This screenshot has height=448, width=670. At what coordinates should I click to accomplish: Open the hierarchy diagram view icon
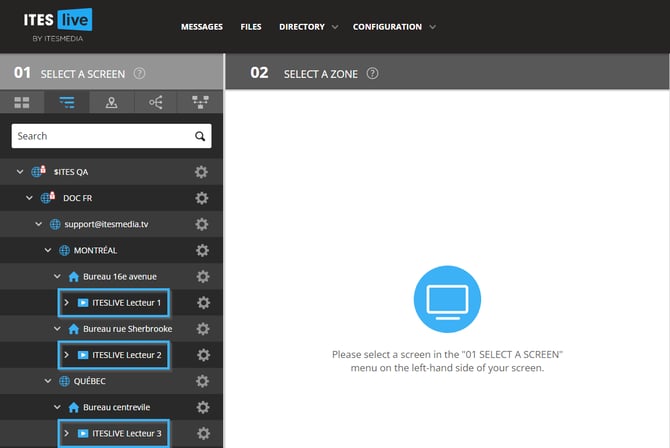pyautogui.click(x=200, y=102)
